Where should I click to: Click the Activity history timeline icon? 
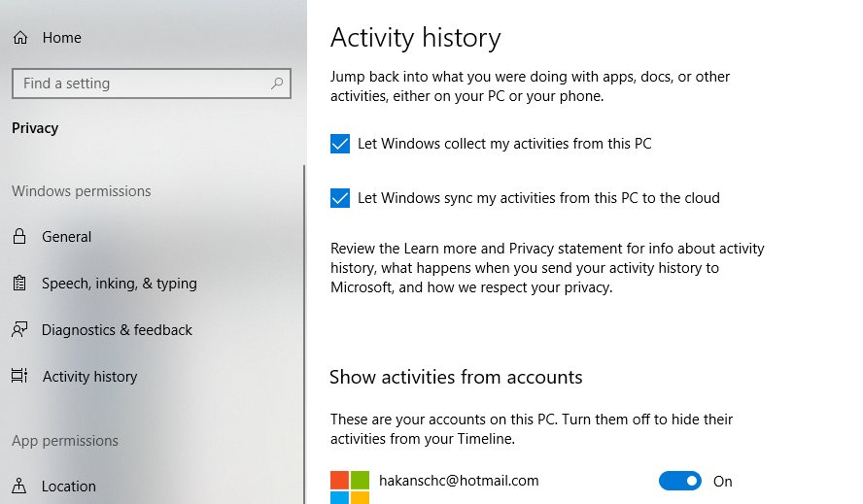point(19,377)
